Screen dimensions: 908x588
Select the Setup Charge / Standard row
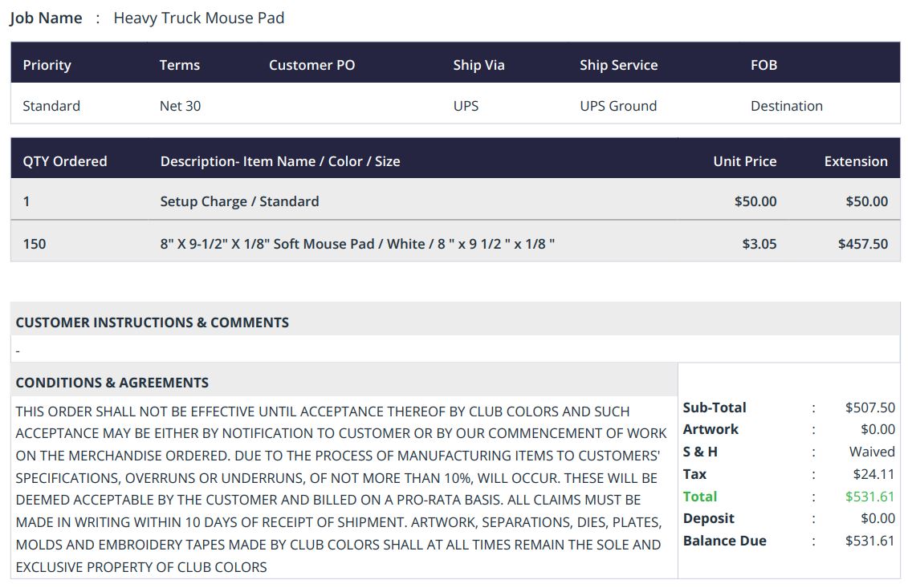point(239,201)
